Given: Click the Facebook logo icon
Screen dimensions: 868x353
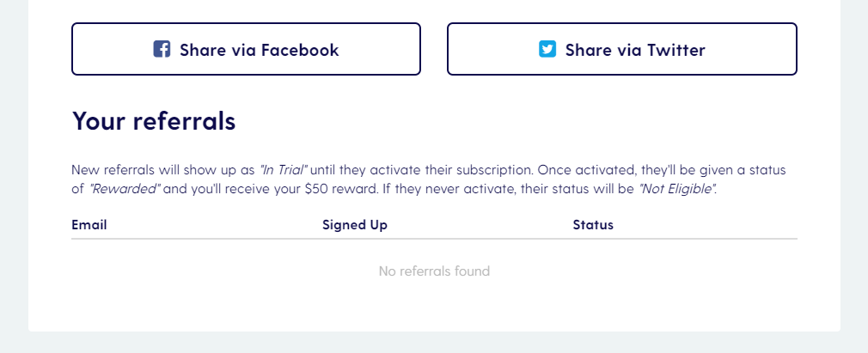Looking at the screenshot, I should [x=162, y=49].
